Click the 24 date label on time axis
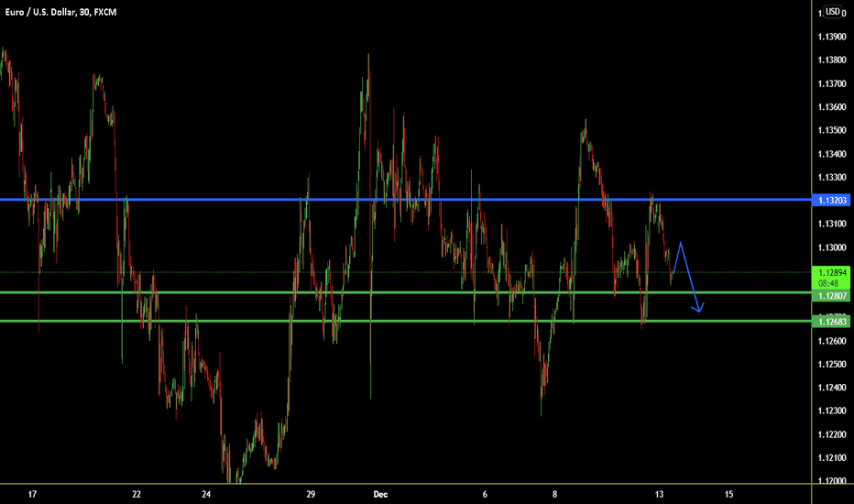Screen dimensions: 854x504 [206, 495]
